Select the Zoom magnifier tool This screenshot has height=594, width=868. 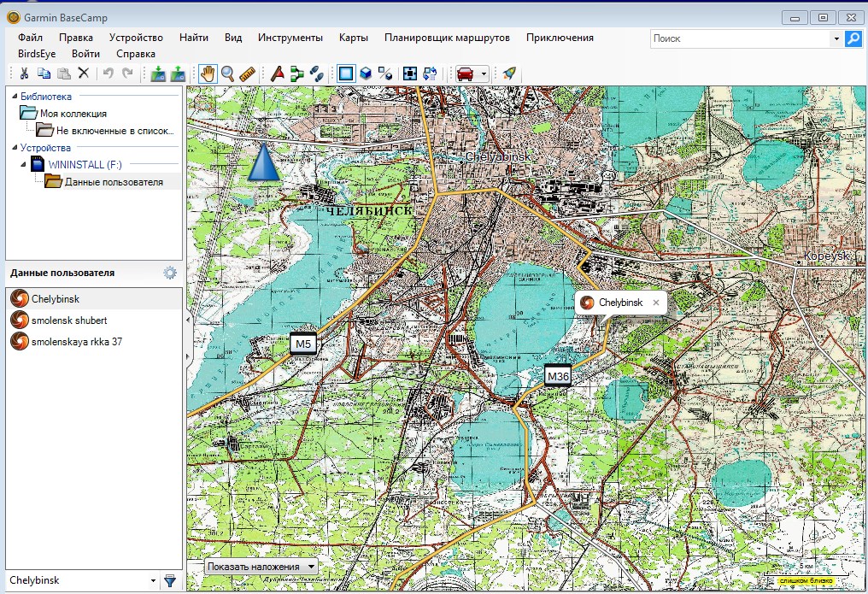227,74
